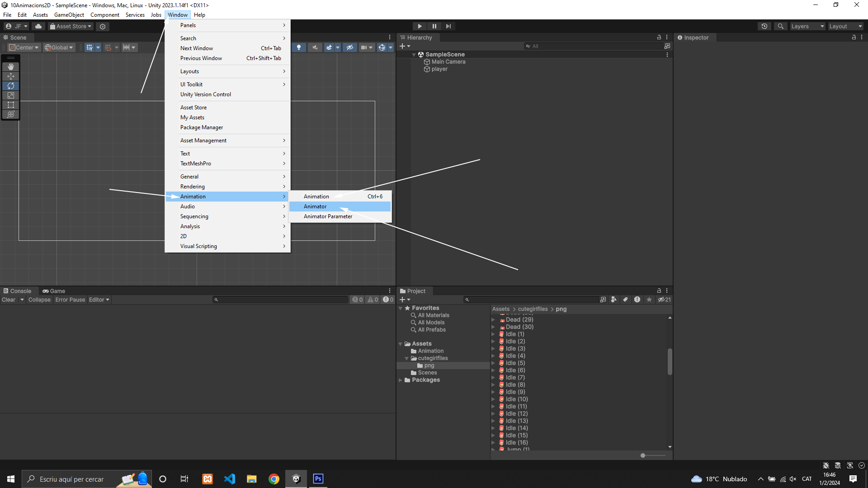Select the player object in Hierarchy
868x488 pixels.
pyautogui.click(x=439, y=69)
